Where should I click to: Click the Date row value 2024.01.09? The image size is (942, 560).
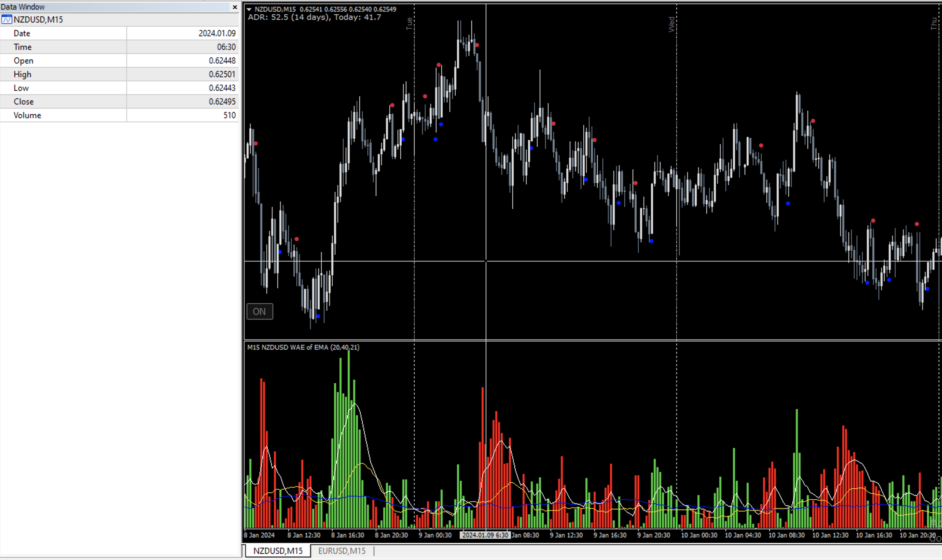(x=217, y=33)
